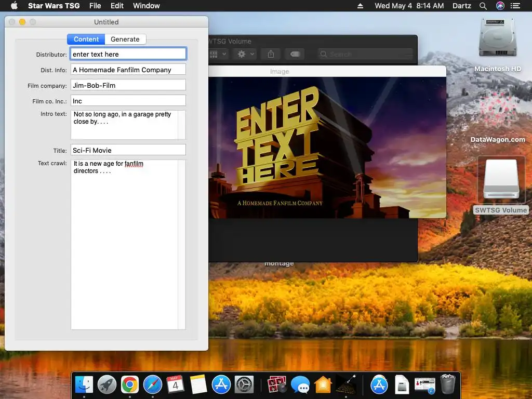Image resolution: width=532 pixels, height=399 pixels.
Task: Open the Edit menu
Action: 117,6
